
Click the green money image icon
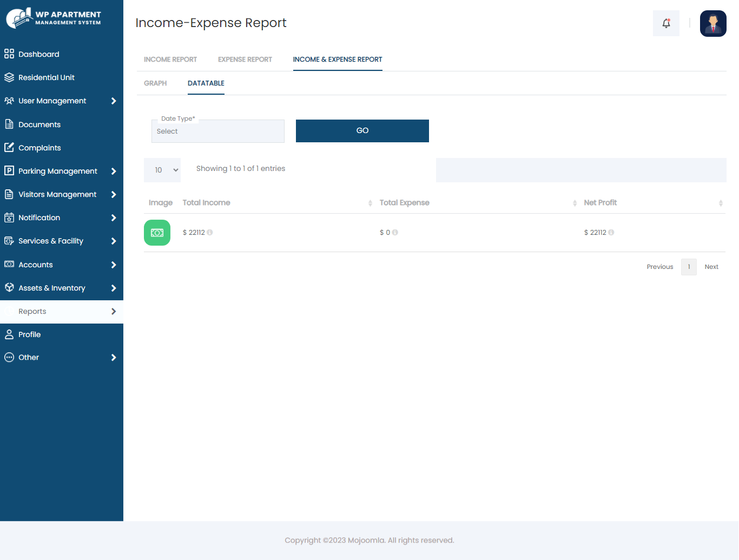157,233
